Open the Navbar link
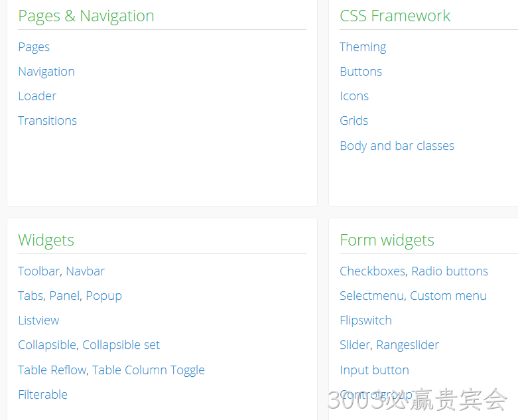Screen dimensions: 518x420 click(x=86, y=271)
